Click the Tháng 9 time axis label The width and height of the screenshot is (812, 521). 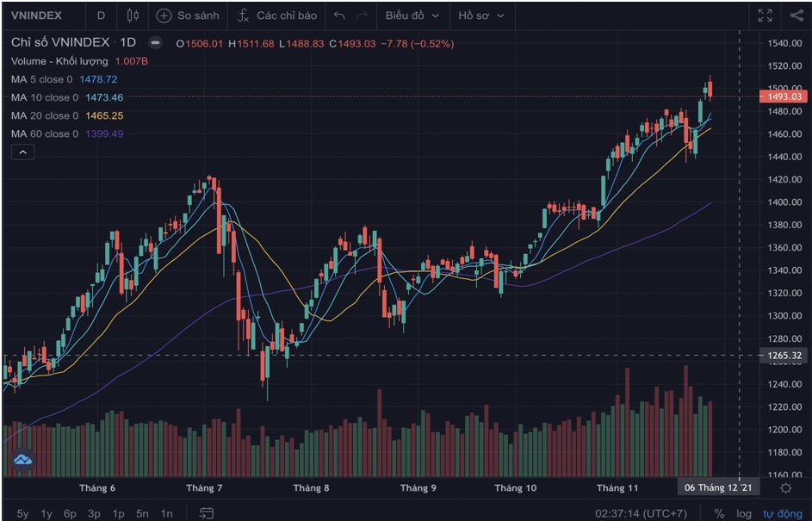point(418,488)
